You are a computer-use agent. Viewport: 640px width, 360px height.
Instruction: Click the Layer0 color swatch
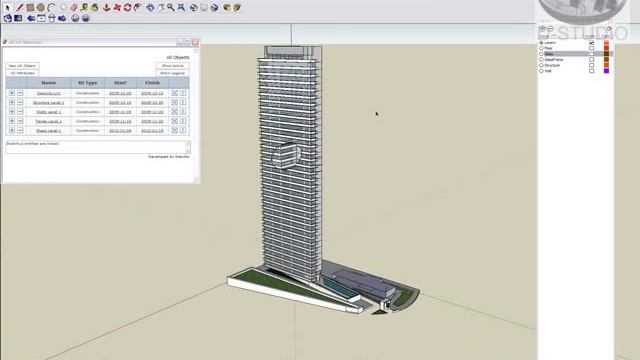coord(607,42)
